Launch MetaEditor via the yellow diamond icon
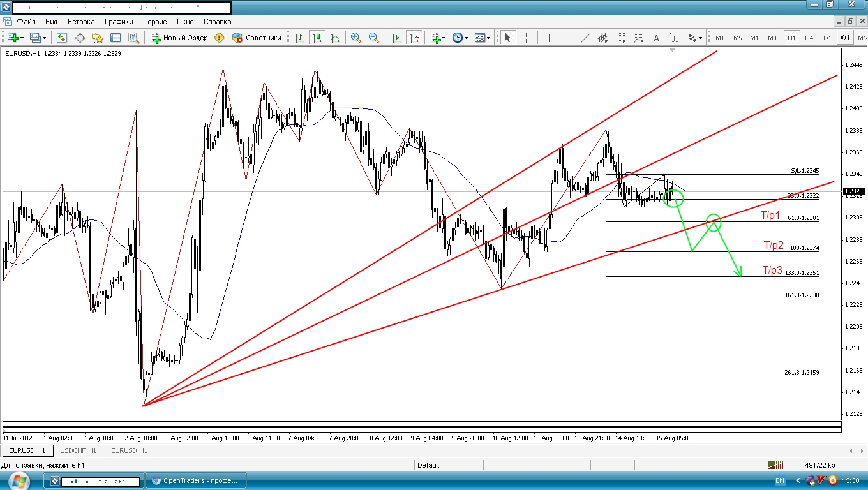868x490 pixels. (220, 38)
